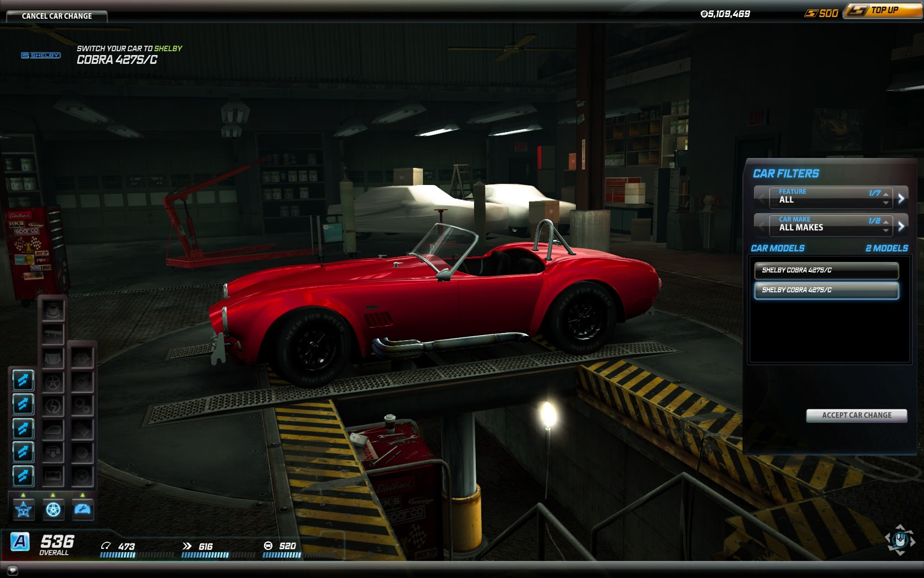This screenshot has width=924, height=578.
Task: Click the 1/2 Car Make page counter
Action: click(x=875, y=221)
